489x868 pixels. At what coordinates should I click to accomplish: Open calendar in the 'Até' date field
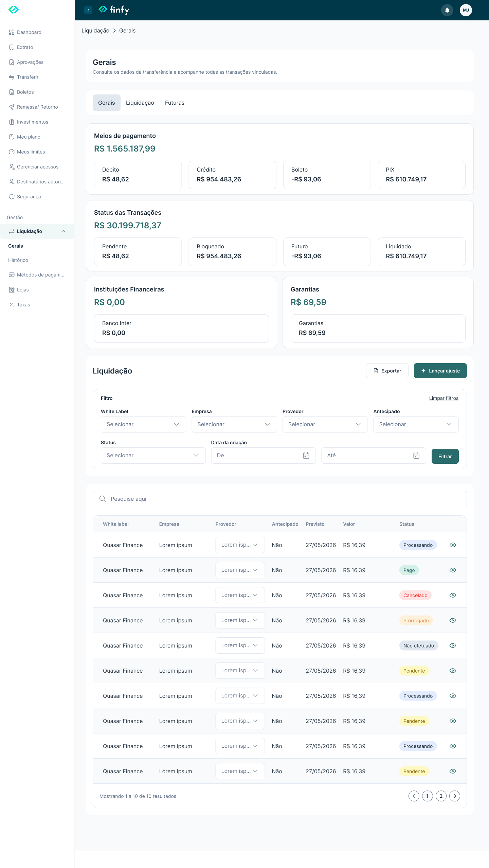[x=416, y=456]
